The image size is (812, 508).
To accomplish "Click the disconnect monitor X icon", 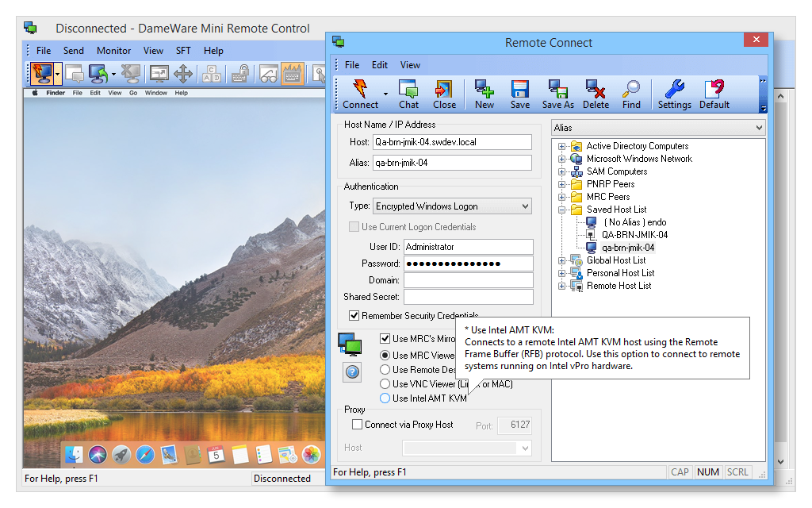I will [x=131, y=74].
